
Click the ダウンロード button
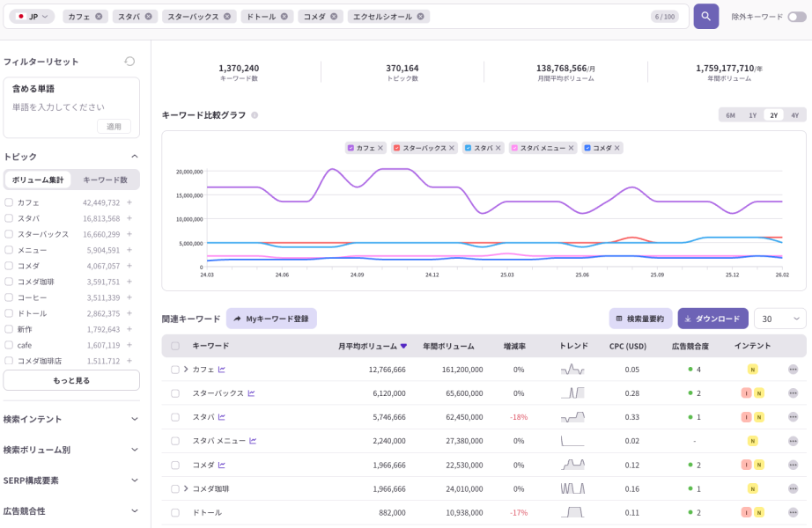[712, 319]
